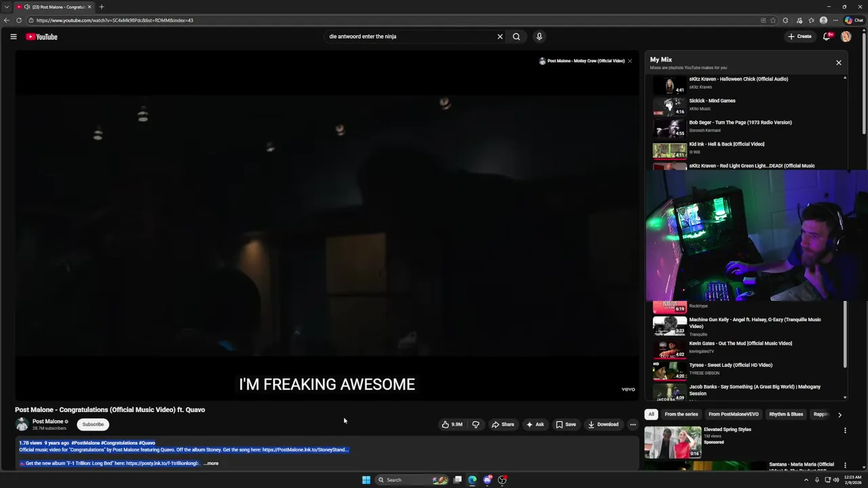
Task: Open the YouTube hamburger guide menu
Action: coord(13,37)
